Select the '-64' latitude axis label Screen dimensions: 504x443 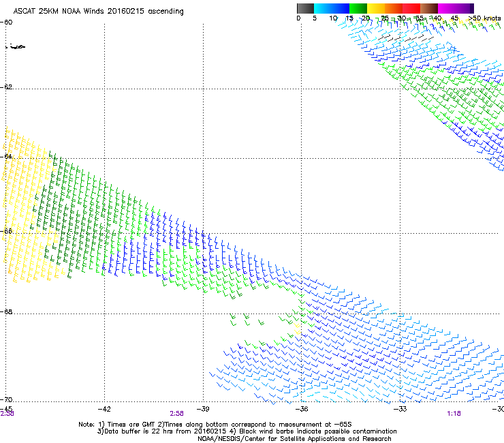coord(6,157)
